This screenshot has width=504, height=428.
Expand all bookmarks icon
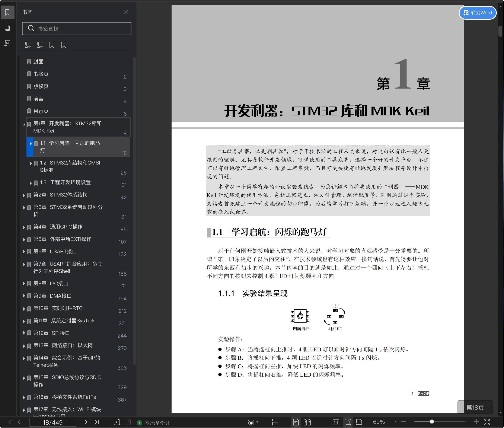click(28, 45)
